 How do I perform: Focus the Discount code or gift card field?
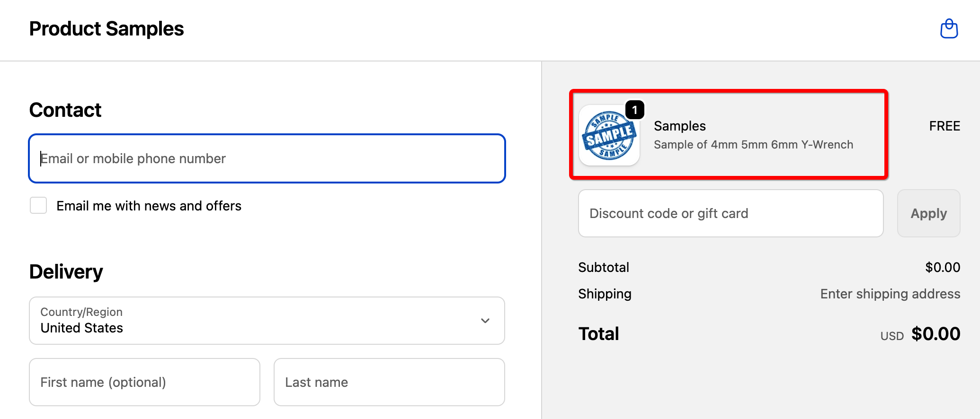pyautogui.click(x=731, y=213)
